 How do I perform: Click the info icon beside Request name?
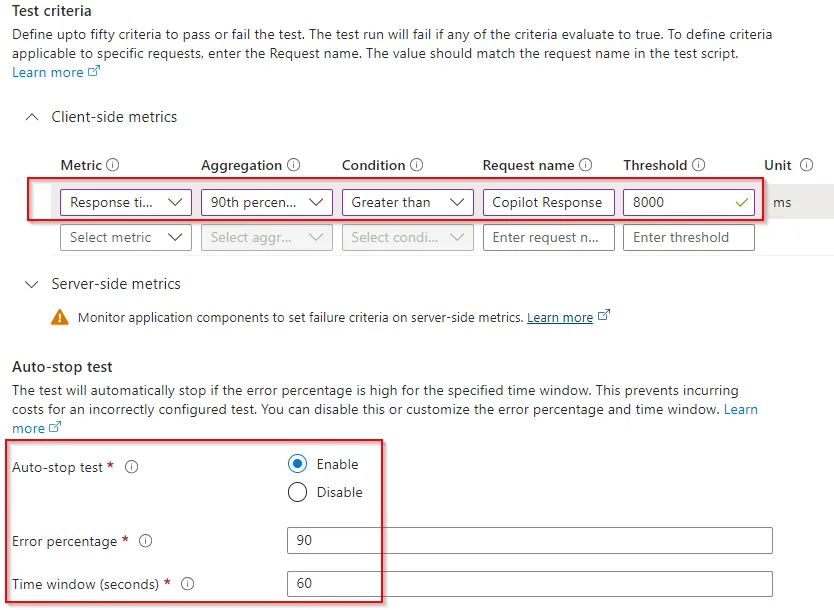pos(586,166)
